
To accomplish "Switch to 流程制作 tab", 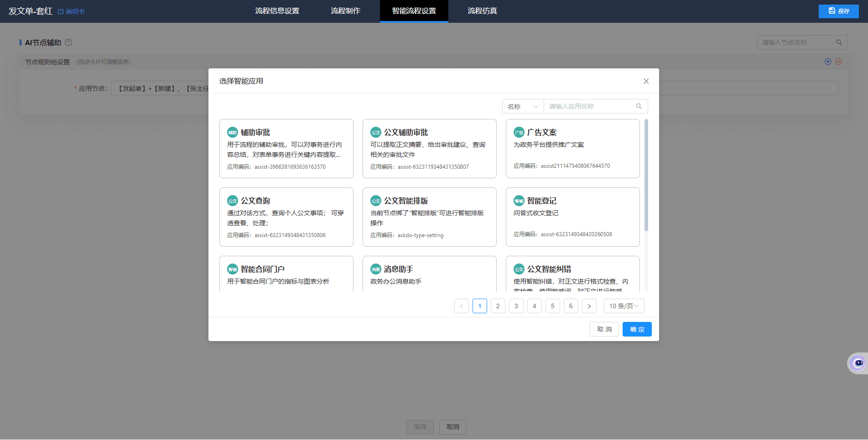I will coord(346,11).
